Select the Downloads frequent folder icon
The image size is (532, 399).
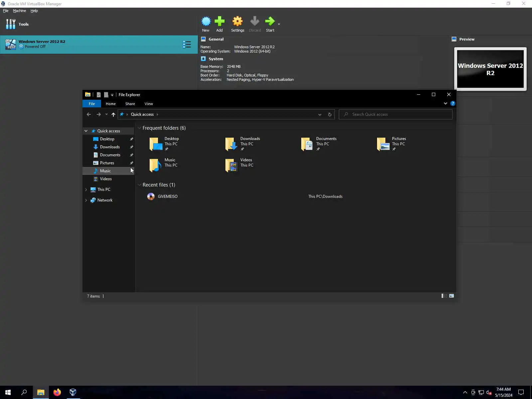coord(231,144)
